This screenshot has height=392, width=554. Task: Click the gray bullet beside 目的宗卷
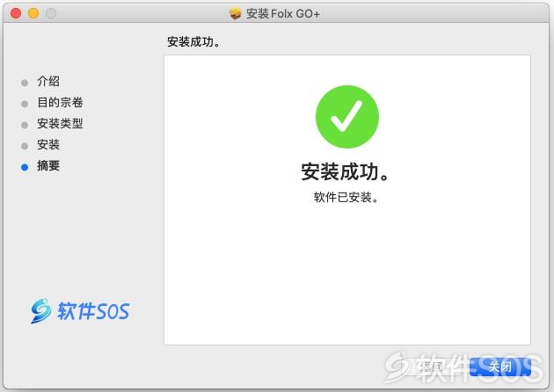coord(25,104)
